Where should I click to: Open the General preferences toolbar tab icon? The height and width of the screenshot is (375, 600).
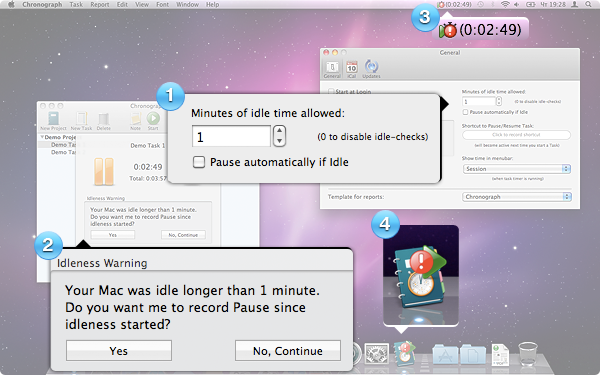click(x=332, y=67)
